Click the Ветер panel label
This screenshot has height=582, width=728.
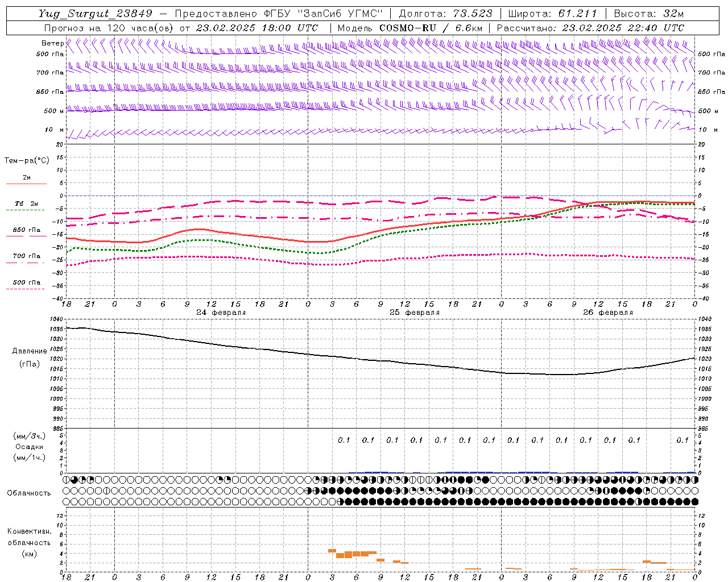coord(52,43)
